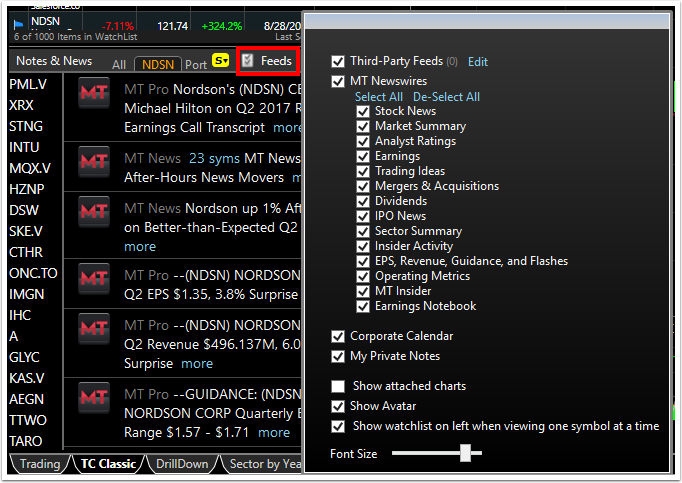Enable Show attached charts

click(338, 386)
